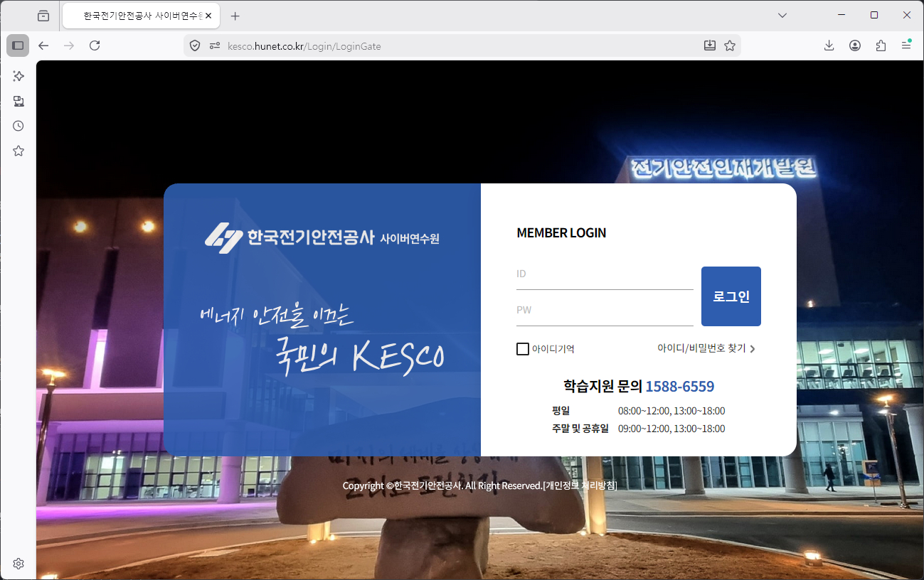
Task: Select the 한국전기안전공사 사이버연수원 tab
Action: tap(141, 16)
